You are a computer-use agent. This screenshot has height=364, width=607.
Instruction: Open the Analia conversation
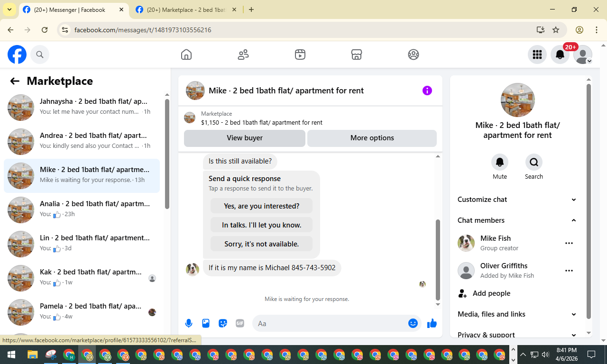82,210
